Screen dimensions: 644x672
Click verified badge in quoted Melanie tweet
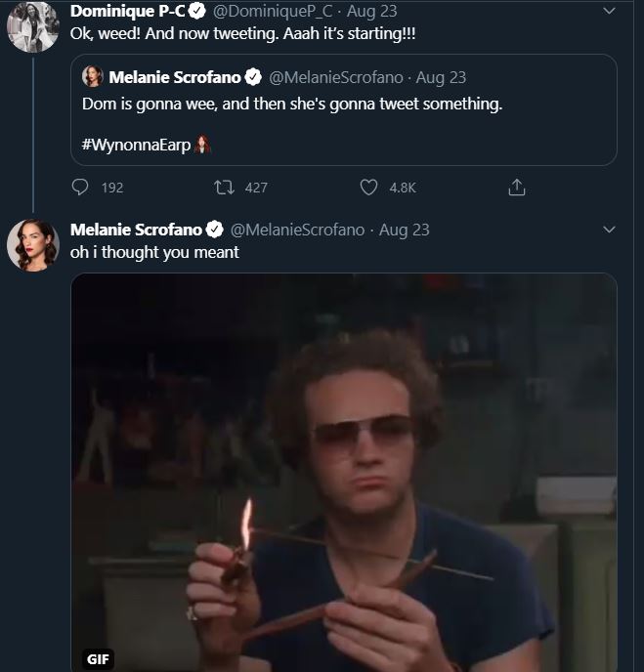tap(252, 76)
